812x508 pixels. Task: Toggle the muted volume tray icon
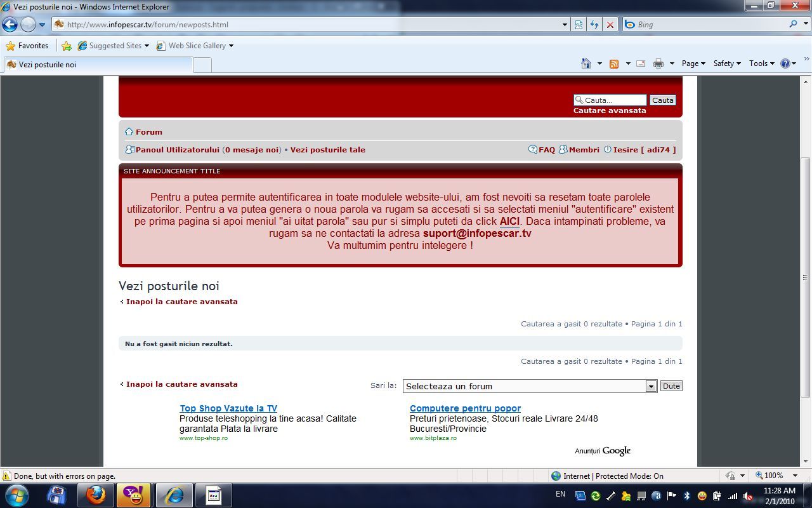[747, 496]
